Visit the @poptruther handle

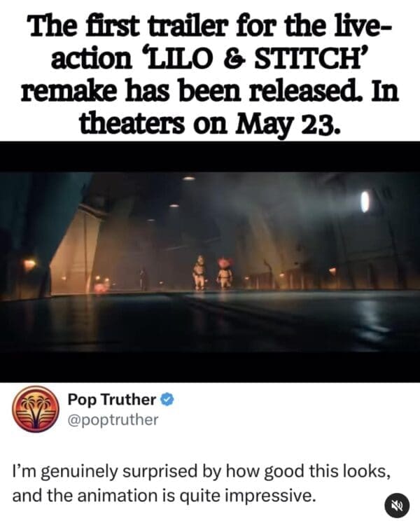point(113,419)
